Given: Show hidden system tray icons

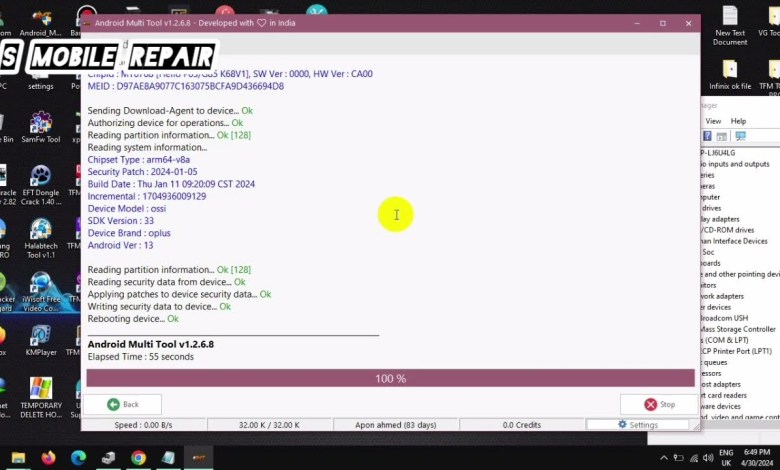Looking at the screenshot, I should pyautogui.click(x=664, y=458).
